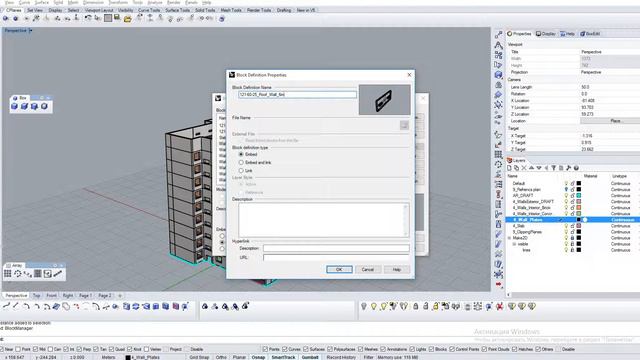The height and width of the screenshot is (360, 640).
Task: Click polar array icon in Array toolbar
Action: 18,274
